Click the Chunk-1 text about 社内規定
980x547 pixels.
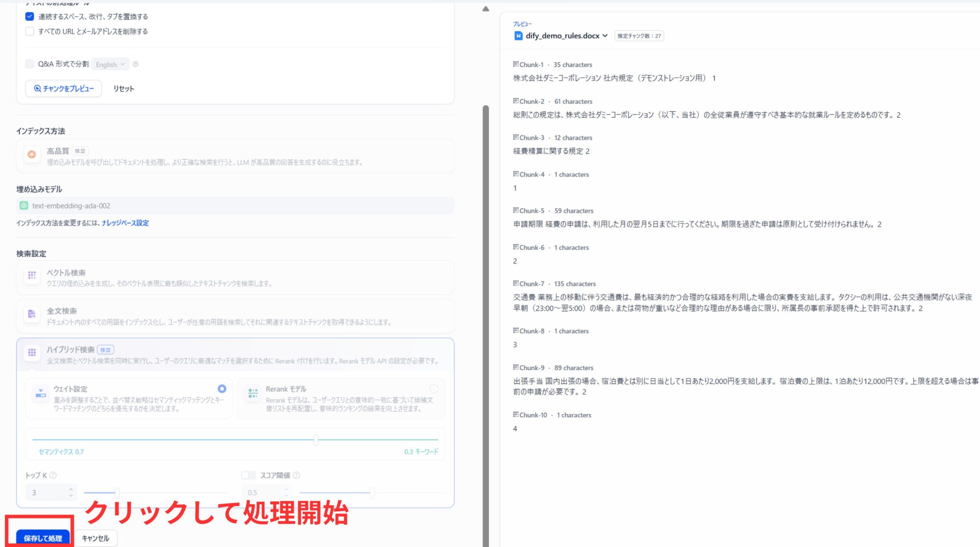click(614, 78)
